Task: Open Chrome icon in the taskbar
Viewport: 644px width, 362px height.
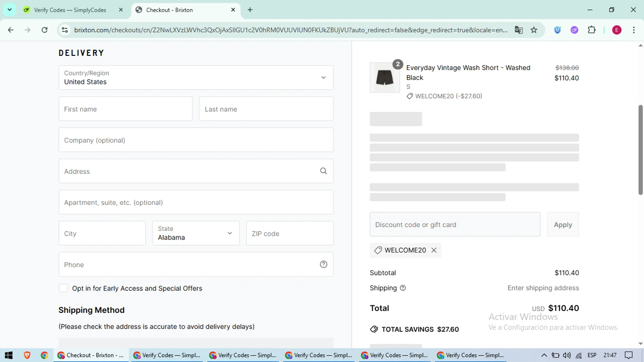Action: (44, 355)
